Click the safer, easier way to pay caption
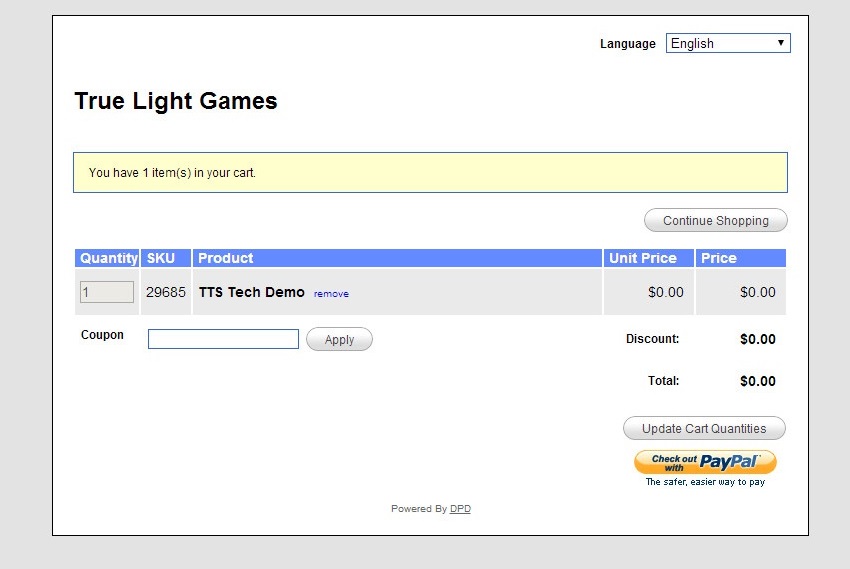The height and width of the screenshot is (569, 850). tap(705, 482)
